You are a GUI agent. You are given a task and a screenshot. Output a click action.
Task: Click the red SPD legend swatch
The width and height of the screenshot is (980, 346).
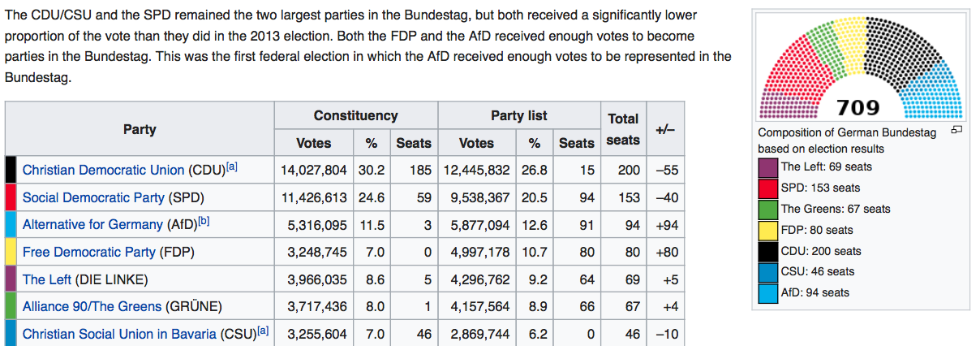point(768,188)
